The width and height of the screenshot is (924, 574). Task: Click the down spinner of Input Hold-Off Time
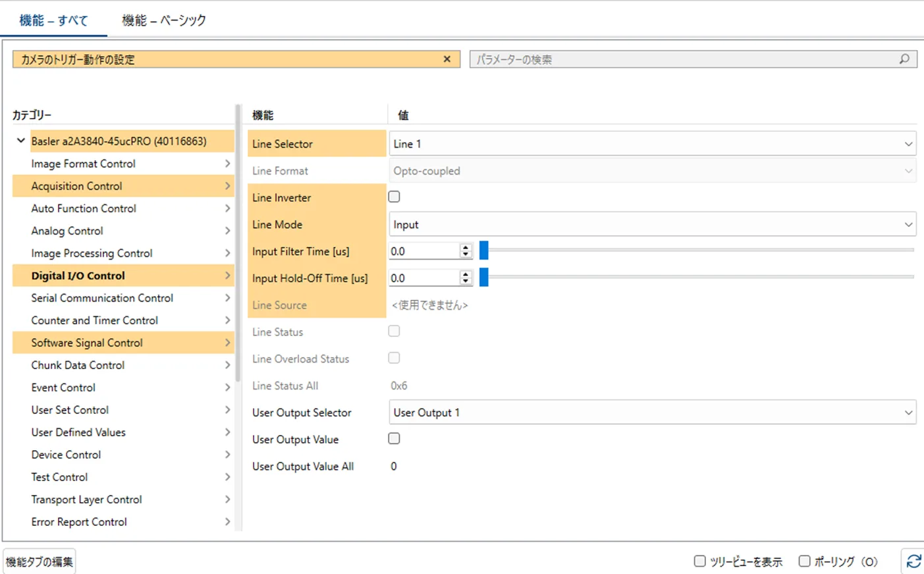click(466, 281)
